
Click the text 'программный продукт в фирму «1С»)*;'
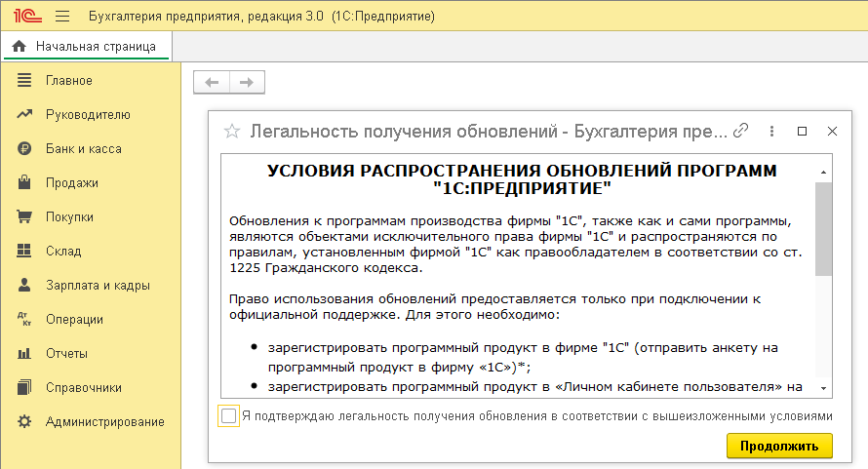point(399,368)
